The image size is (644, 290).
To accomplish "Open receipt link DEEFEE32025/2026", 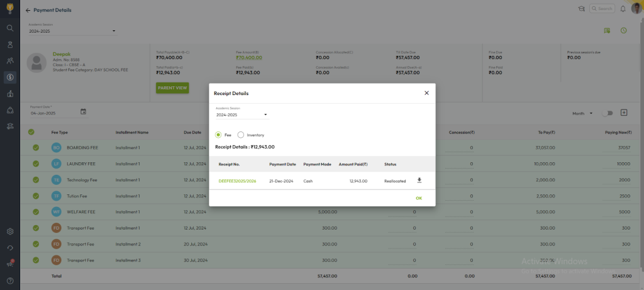I will pyautogui.click(x=237, y=181).
